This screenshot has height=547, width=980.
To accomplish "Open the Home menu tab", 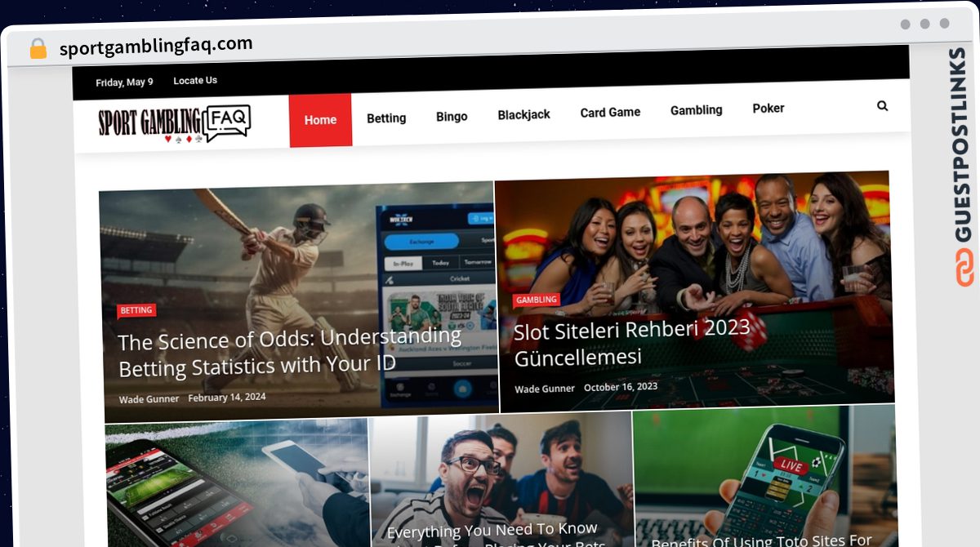I will point(320,120).
